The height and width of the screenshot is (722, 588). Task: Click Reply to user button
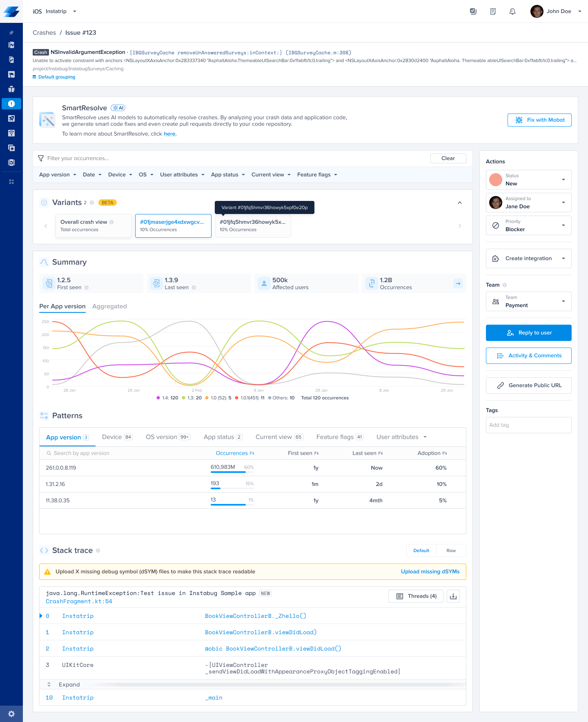pyautogui.click(x=529, y=333)
